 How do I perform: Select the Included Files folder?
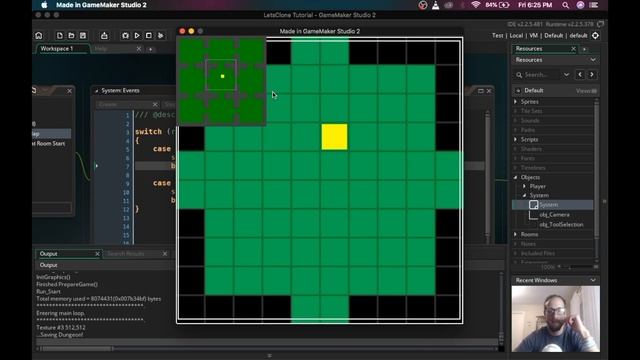(x=538, y=253)
